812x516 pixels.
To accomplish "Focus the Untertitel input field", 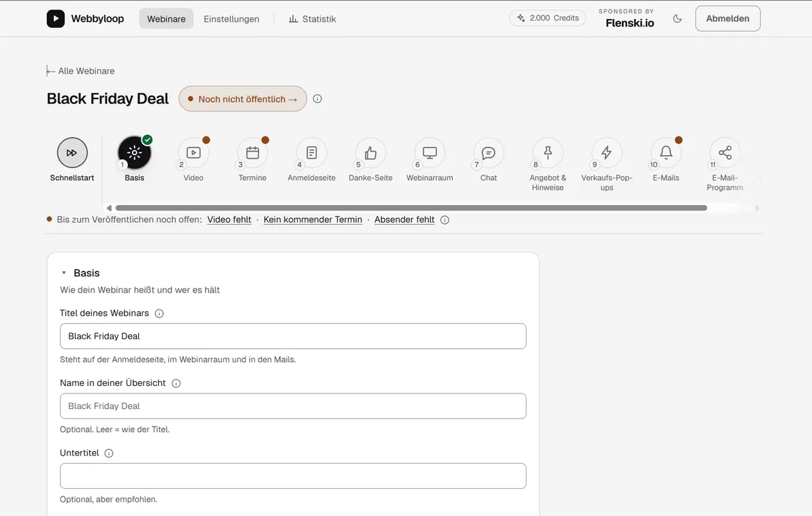I will pyautogui.click(x=293, y=476).
